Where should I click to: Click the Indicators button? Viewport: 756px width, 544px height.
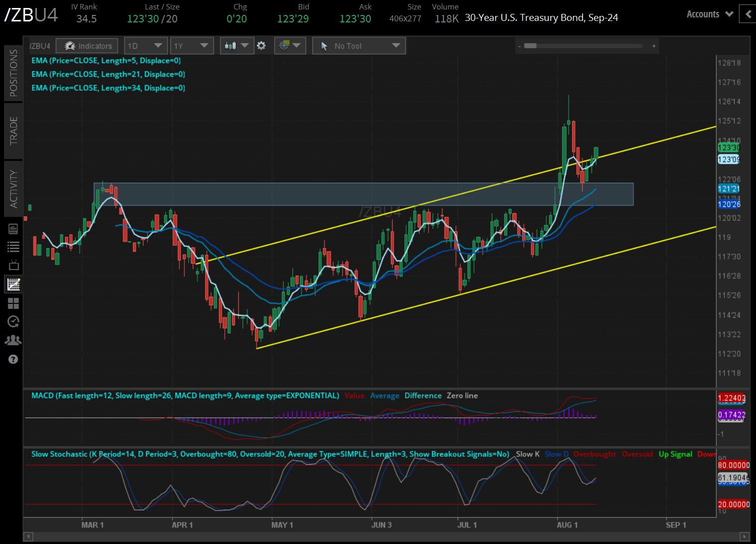87,45
